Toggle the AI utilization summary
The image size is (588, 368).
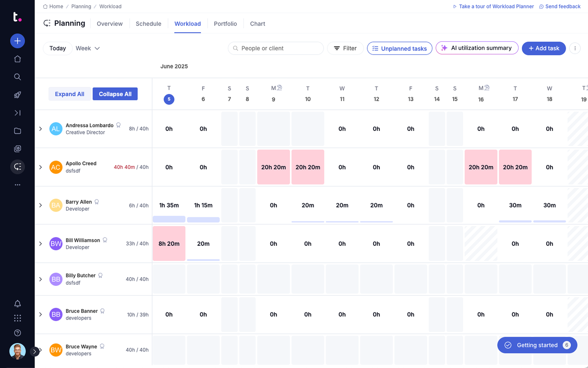pos(477,48)
